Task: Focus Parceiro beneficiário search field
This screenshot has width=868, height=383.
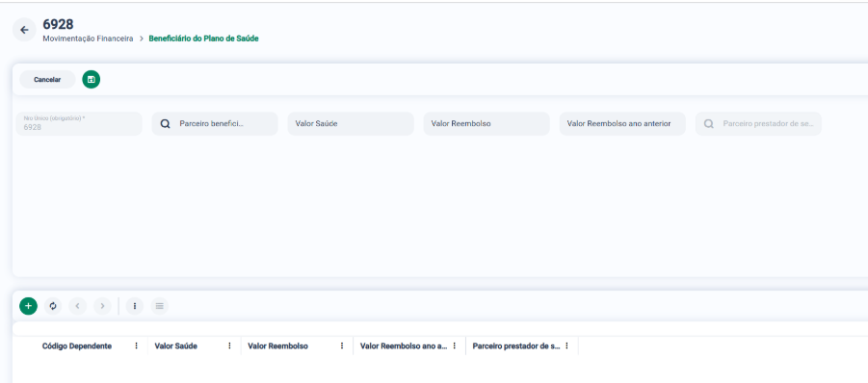Action: 215,124
